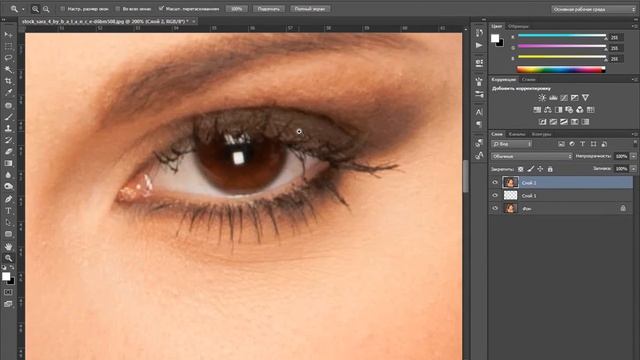Select the History Brush tool
This screenshot has height=360, width=640.
pos(8,140)
